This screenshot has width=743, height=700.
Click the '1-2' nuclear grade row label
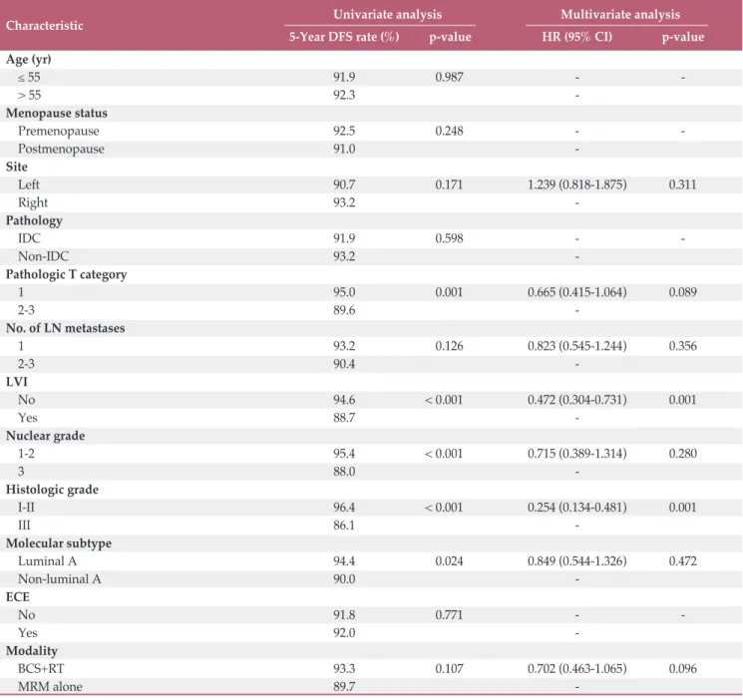[x=26, y=454]
